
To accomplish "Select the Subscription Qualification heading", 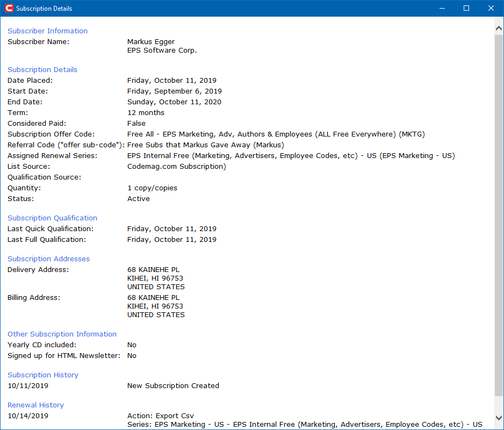I will [x=53, y=218].
